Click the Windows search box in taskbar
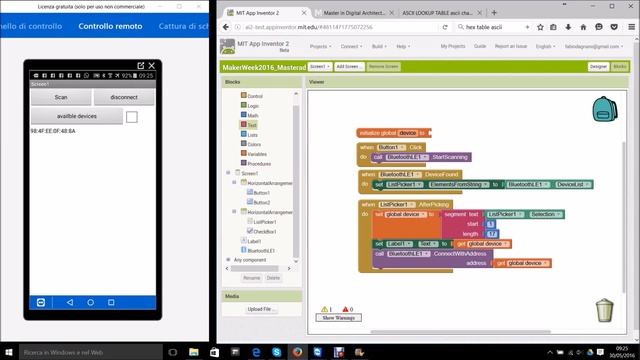Image resolution: width=640 pixels, height=360 pixels. [91, 352]
